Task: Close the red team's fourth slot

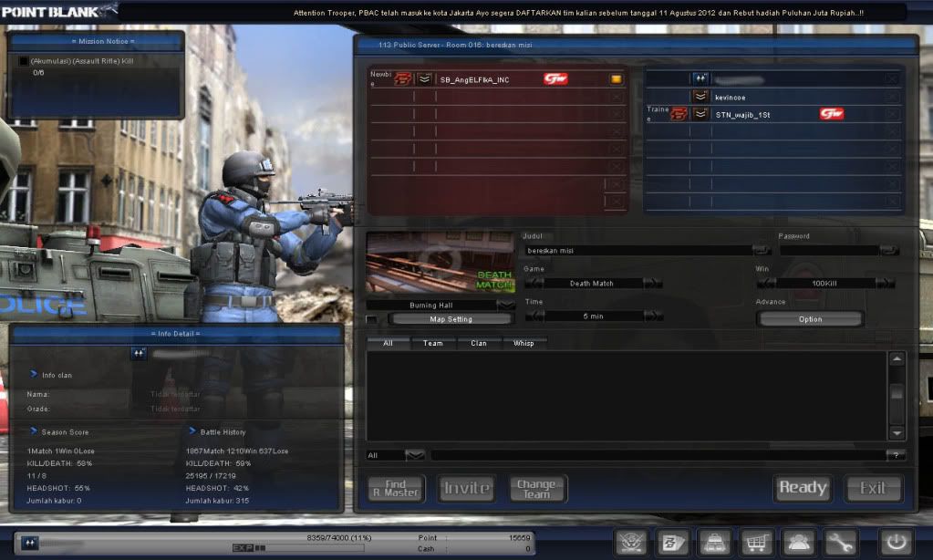Action: [616, 131]
